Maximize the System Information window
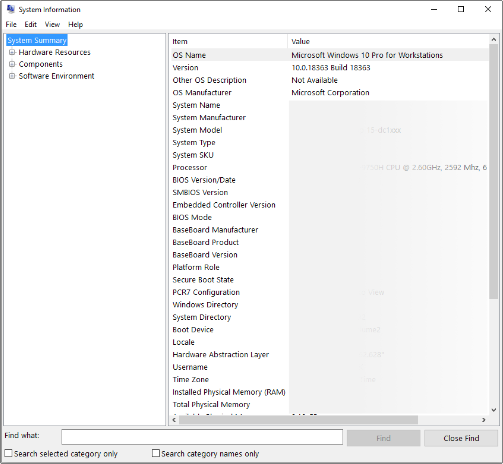 coord(461,9)
